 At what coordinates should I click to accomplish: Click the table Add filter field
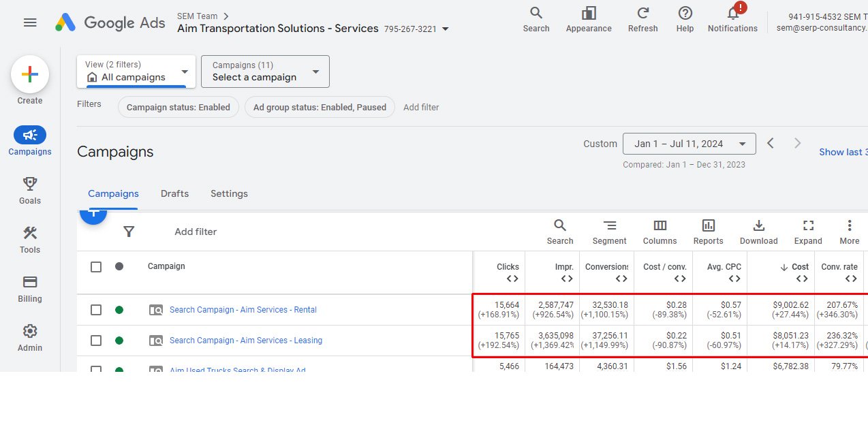[x=196, y=232]
